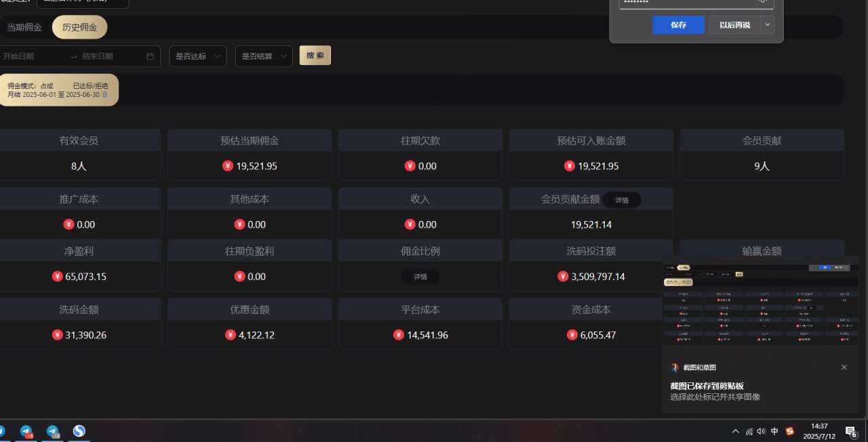
Task: Click the calendar icon in date range field
Action: click(150, 56)
